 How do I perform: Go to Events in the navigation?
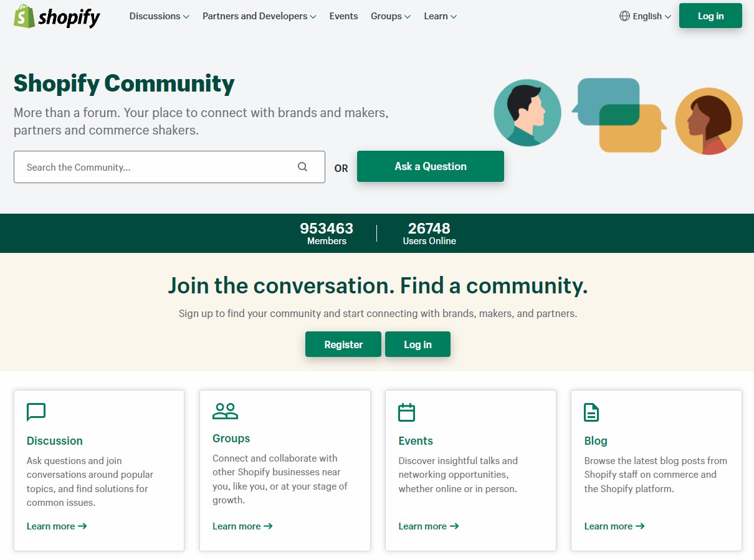click(343, 16)
